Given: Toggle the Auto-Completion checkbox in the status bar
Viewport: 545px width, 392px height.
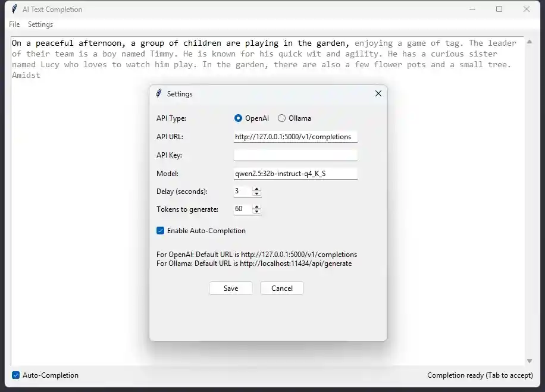Looking at the screenshot, I should pos(16,375).
